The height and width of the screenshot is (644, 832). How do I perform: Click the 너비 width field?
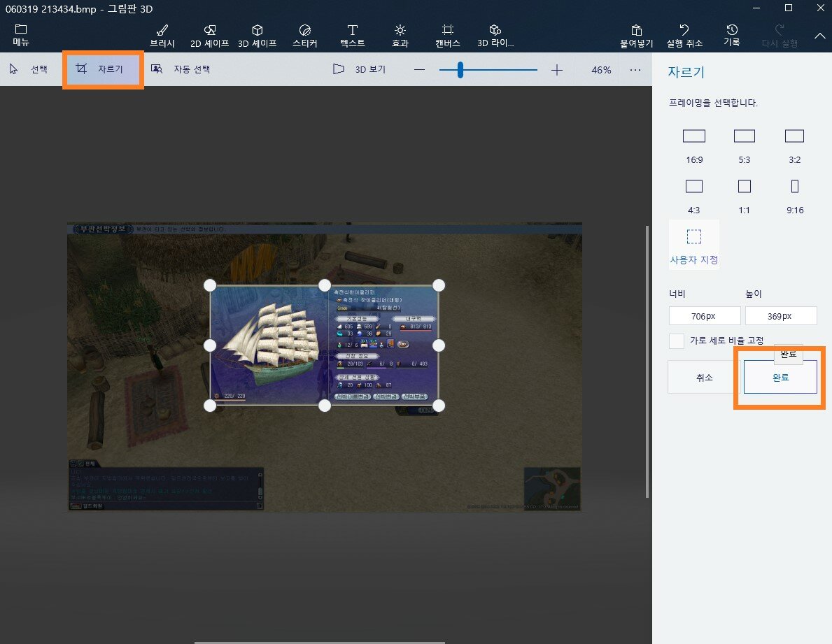pyautogui.click(x=704, y=316)
